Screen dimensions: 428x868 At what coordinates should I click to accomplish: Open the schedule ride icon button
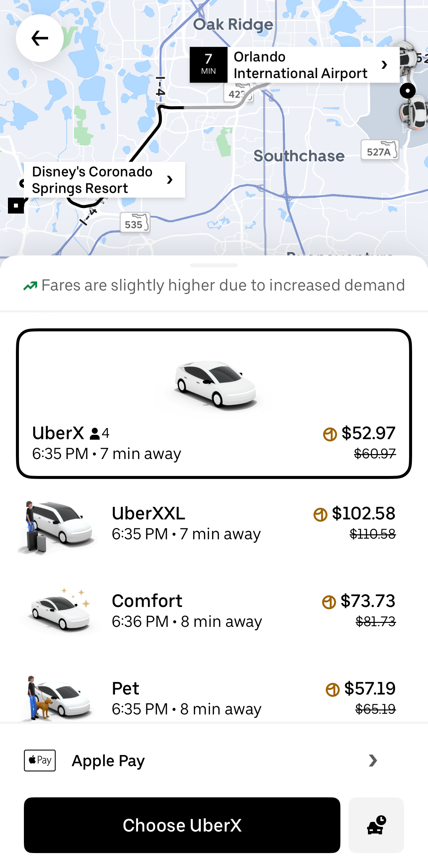(376, 825)
